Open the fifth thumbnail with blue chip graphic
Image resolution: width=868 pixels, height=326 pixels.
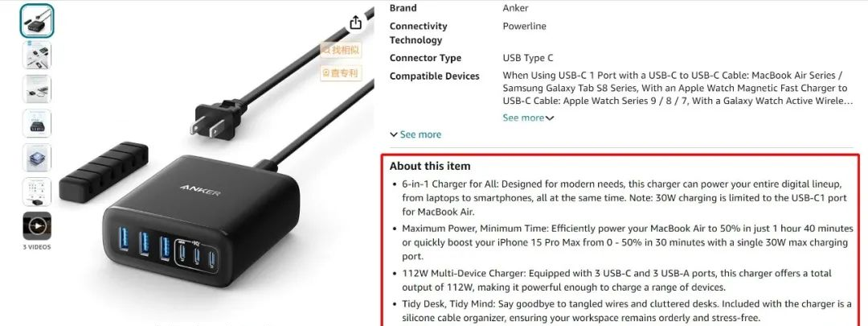(37, 158)
